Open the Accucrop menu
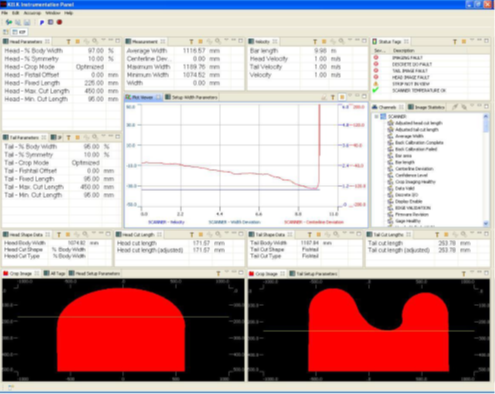 point(32,13)
